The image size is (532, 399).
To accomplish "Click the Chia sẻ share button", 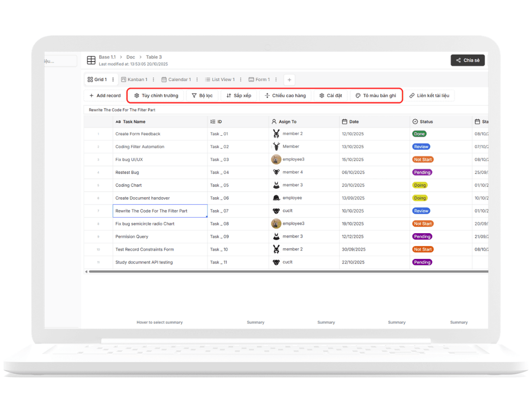I will coord(468,60).
